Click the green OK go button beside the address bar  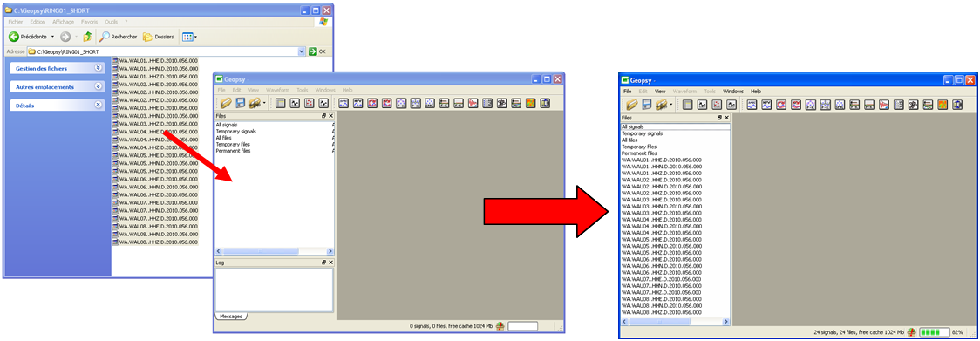[317, 51]
